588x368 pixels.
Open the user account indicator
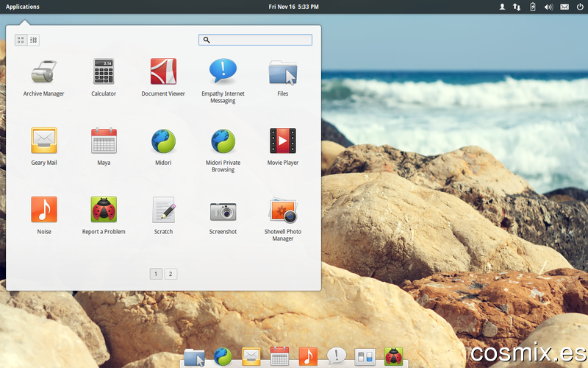pyautogui.click(x=502, y=7)
